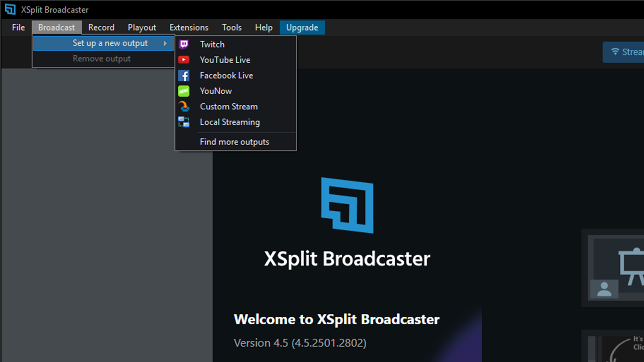The height and width of the screenshot is (362, 644).
Task: Expand the Set up a new output submenu
Action: [109, 43]
